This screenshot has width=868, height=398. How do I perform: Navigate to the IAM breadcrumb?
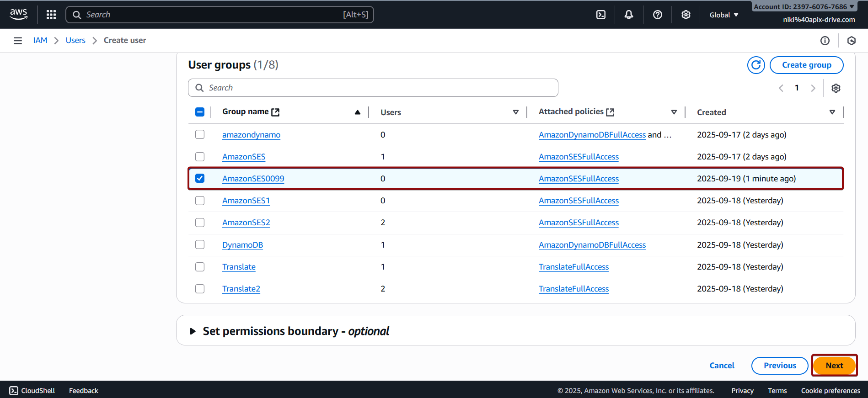[40, 40]
